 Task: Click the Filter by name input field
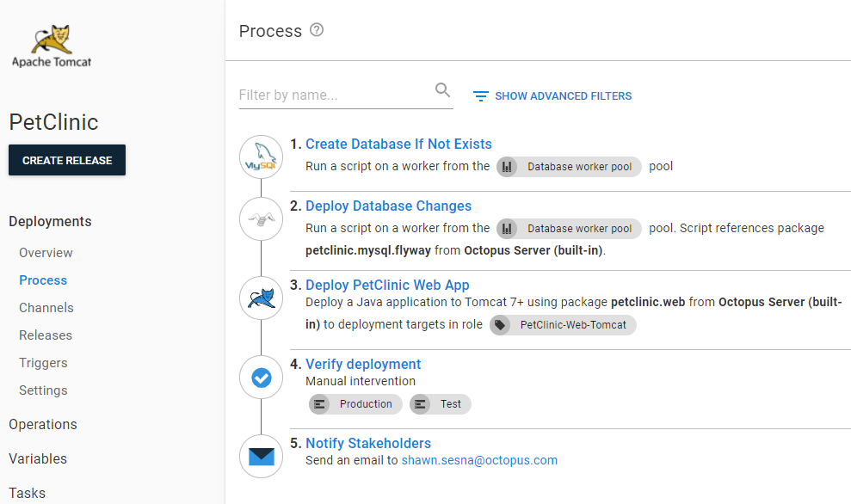click(x=336, y=95)
